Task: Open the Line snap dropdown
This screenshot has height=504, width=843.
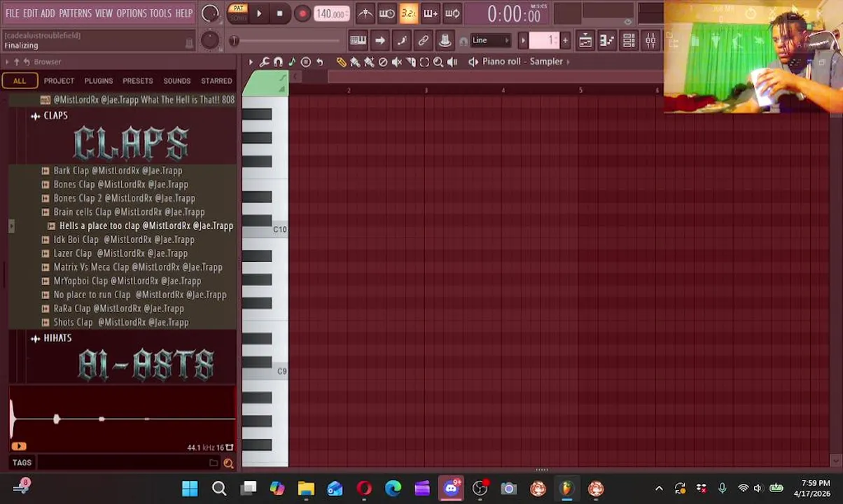Action: coord(492,41)
